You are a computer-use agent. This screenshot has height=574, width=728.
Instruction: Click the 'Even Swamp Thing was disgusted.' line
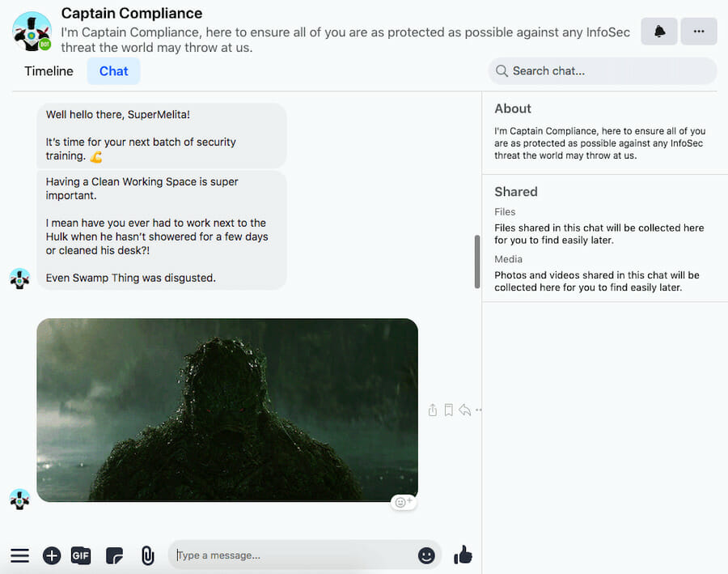click(130, 278)
